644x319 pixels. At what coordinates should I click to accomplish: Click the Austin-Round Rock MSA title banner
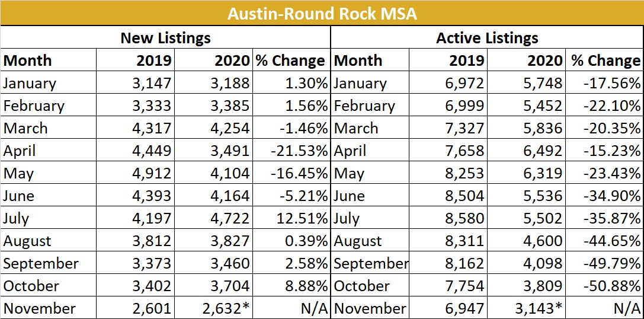point(322,13)
